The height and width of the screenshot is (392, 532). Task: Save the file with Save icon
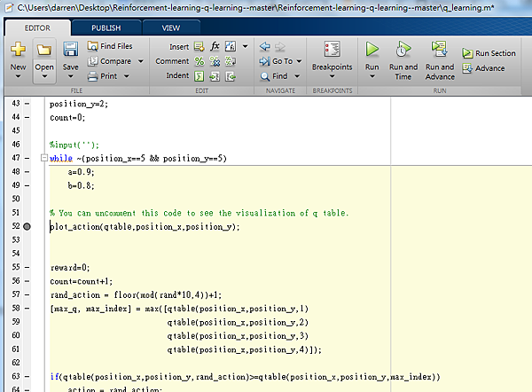(70, 50)
